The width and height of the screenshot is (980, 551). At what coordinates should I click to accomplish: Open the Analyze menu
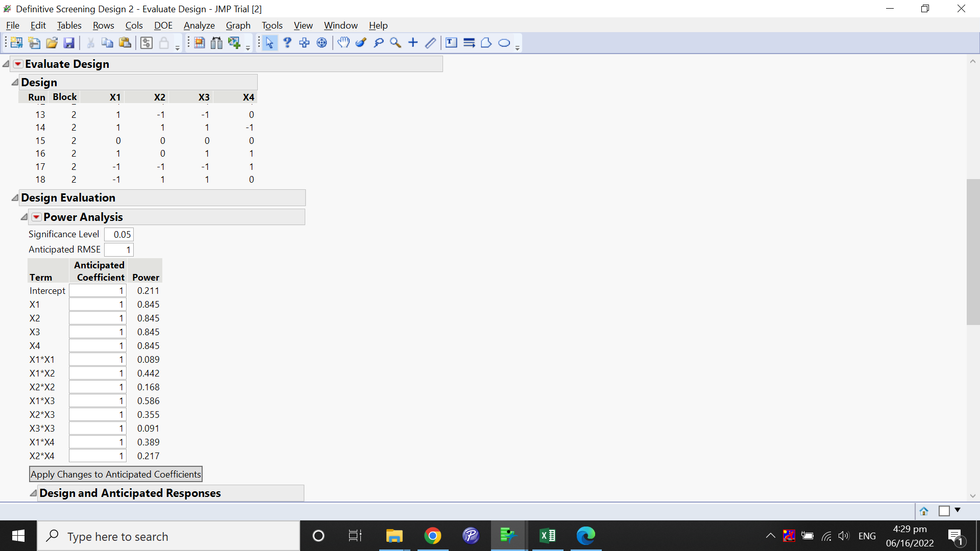[199, 25]
